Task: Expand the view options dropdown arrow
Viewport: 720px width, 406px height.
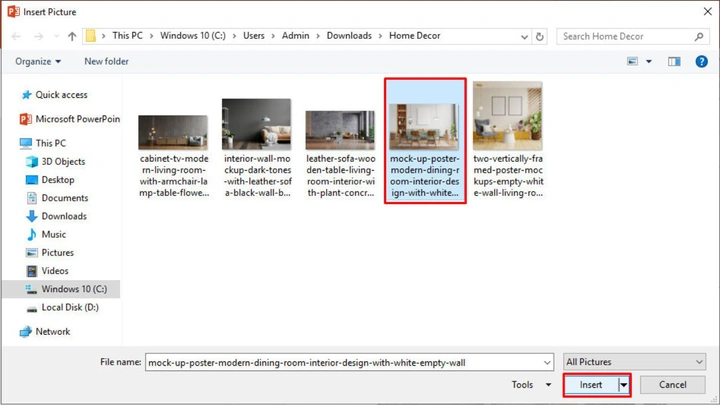Action: coord(649,62)
